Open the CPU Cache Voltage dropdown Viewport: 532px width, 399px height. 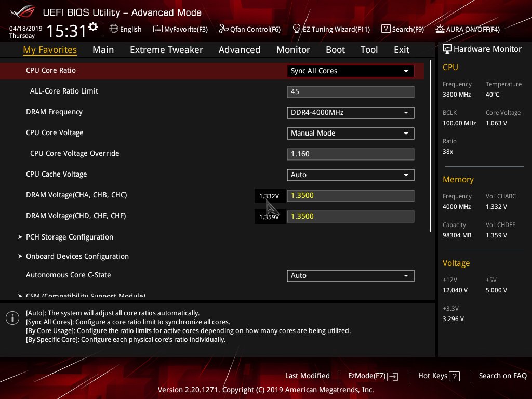click(351, 175)
